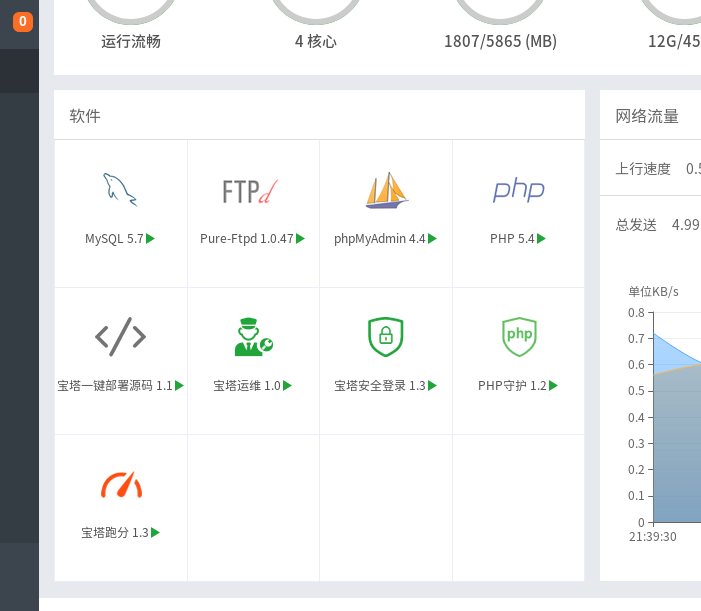
Task: Click the 上行速度 label
Action: (x=643, y=169)
